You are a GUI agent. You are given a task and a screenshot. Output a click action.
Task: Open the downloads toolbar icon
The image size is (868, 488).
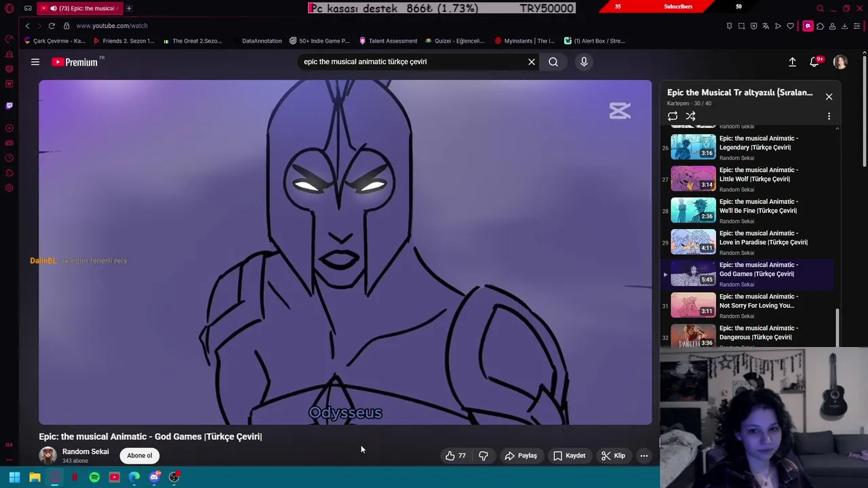click(x=844, y=26)
